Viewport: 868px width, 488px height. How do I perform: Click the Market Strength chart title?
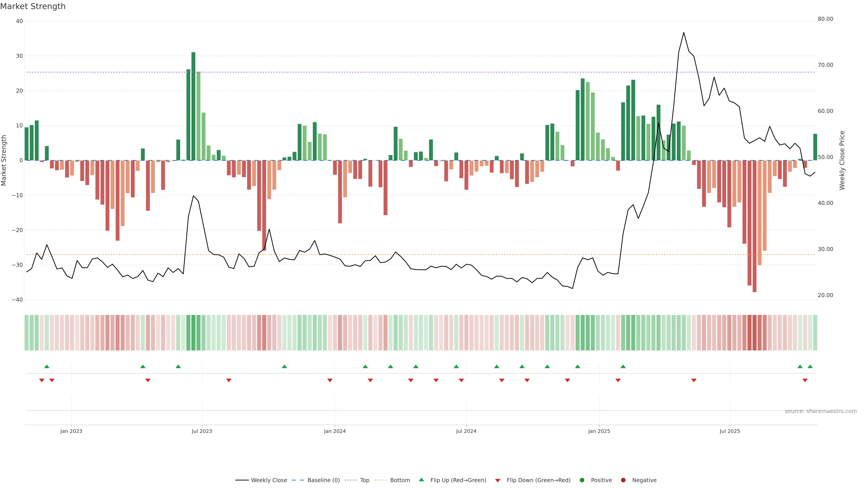(33, 6)
